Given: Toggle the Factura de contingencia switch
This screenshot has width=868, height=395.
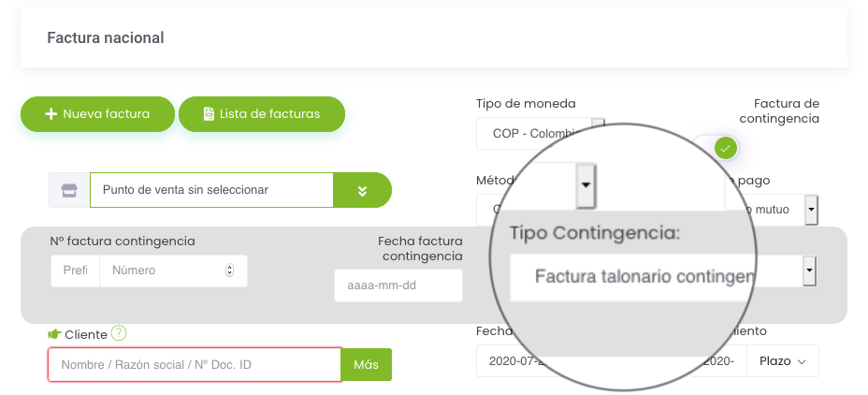Looking at the screenshot, I should 716,149.
